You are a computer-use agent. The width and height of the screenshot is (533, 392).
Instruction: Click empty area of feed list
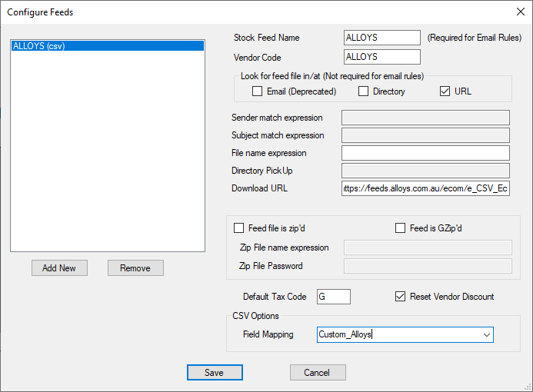[x=108, y=154]
